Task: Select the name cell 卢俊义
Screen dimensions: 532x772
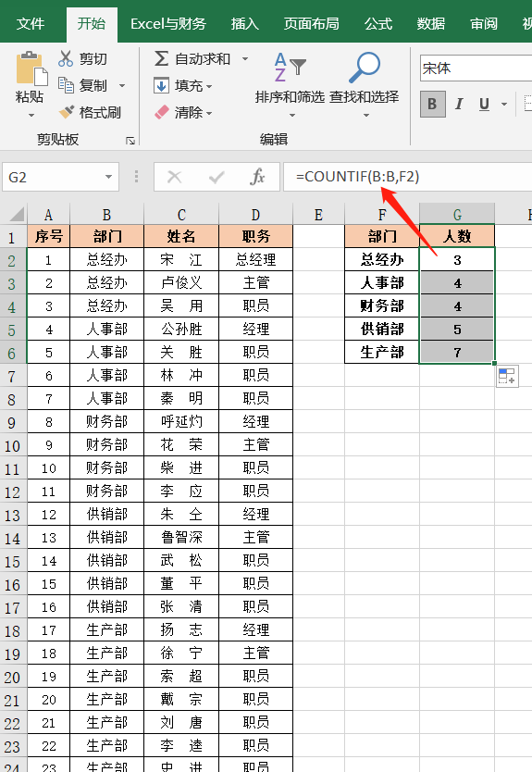Action: 181,283
